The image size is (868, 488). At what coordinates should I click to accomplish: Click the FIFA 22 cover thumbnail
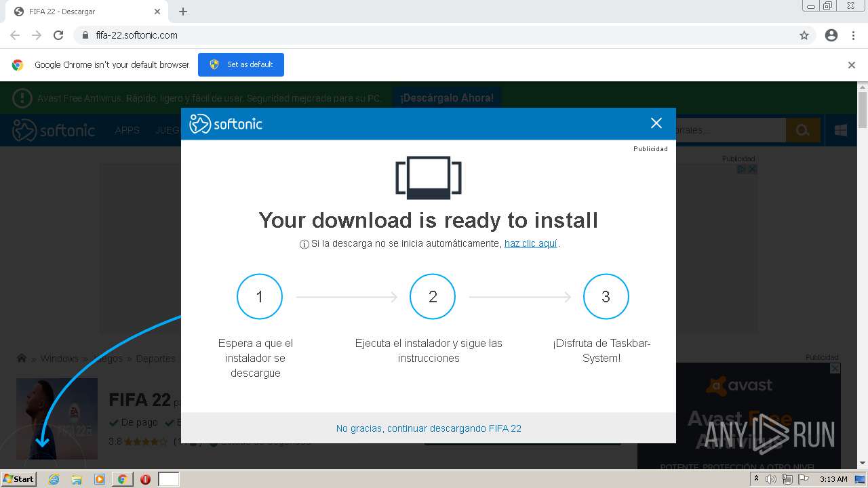pos(57,418)
